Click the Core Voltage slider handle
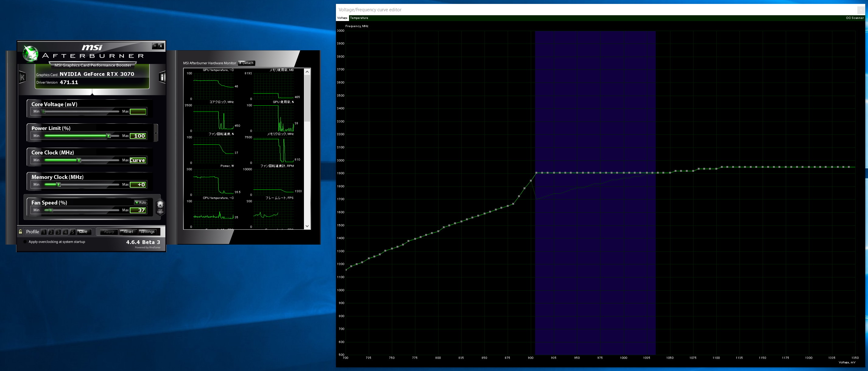The height and width of the screenshot is (371, 868). pos(44,111)
